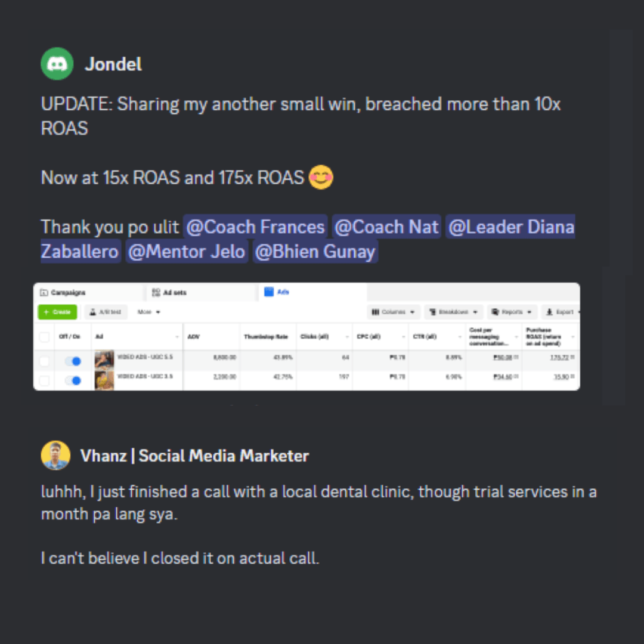Switch to the Ad sets tab
The height and width of the screenshot is (644, 644).
pos(175,293)
